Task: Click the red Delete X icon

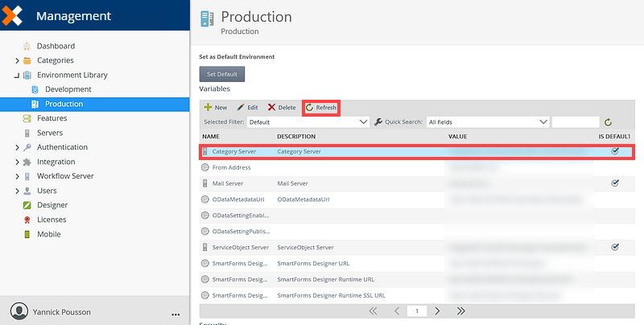Action: [271, 107]
